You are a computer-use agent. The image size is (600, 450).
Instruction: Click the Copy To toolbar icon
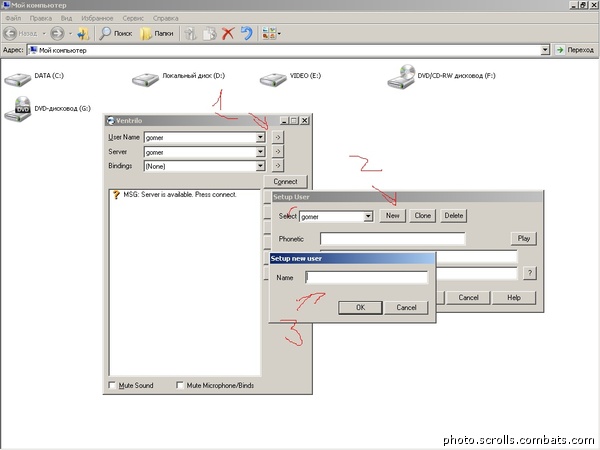pyautogui.click(x=209, y=34)
